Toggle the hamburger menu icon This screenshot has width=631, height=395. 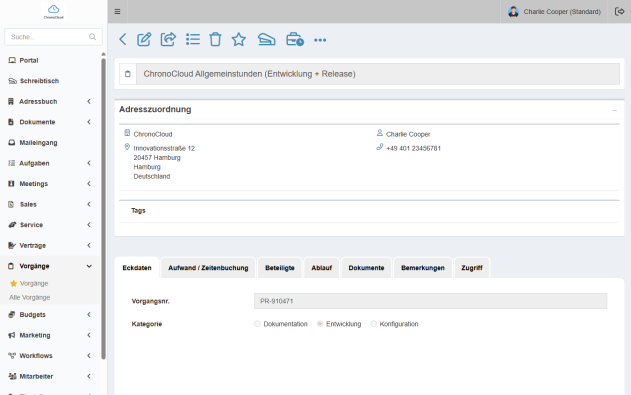point(118,12)
